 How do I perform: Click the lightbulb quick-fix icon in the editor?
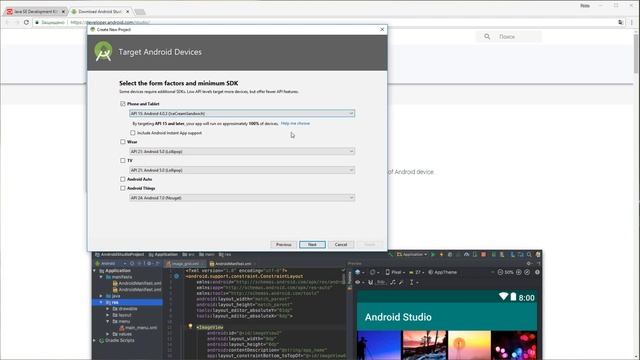[x=190, y=327]
